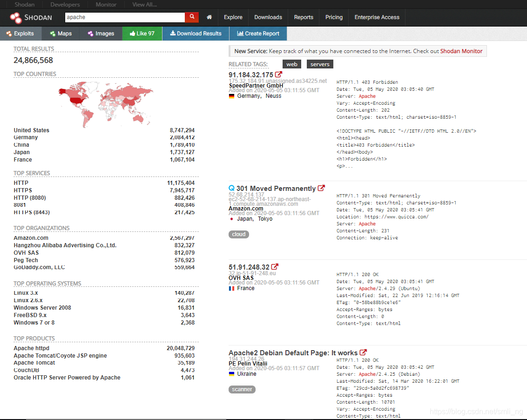
Task: Click the Images icon in toolbar
Action: coord(90,34)
